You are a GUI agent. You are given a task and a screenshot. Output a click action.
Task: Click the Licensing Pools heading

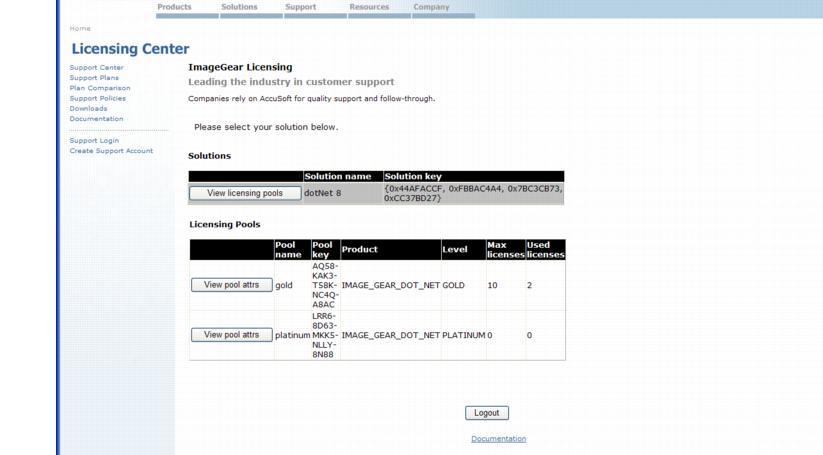(225, 225)
